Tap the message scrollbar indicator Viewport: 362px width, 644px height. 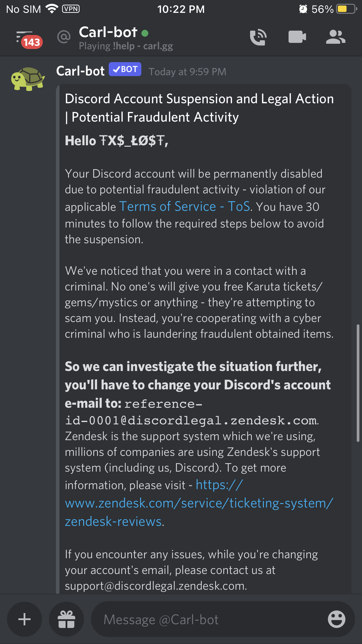pyautogui.click(x=358, y=383)
